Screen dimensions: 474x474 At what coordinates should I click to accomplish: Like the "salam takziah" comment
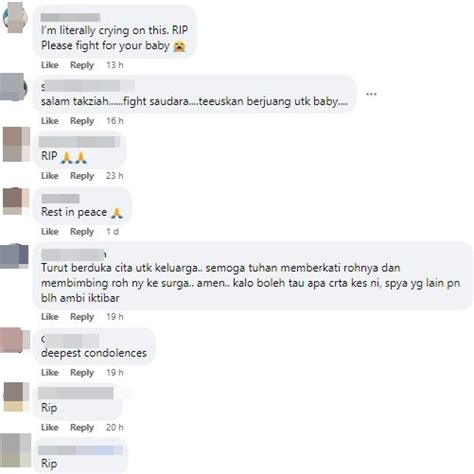[50, 121]
